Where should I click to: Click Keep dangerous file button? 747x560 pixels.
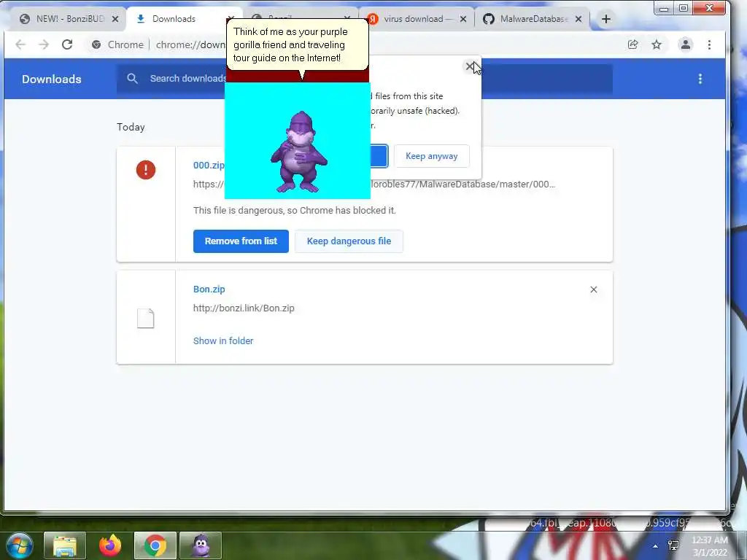click(349, 241)
